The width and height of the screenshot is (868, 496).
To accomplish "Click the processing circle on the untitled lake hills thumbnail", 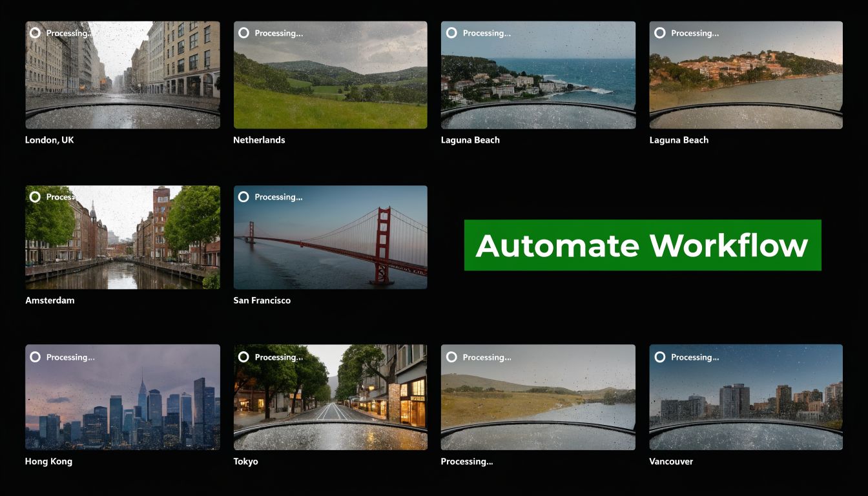I will tap(451, 357).
